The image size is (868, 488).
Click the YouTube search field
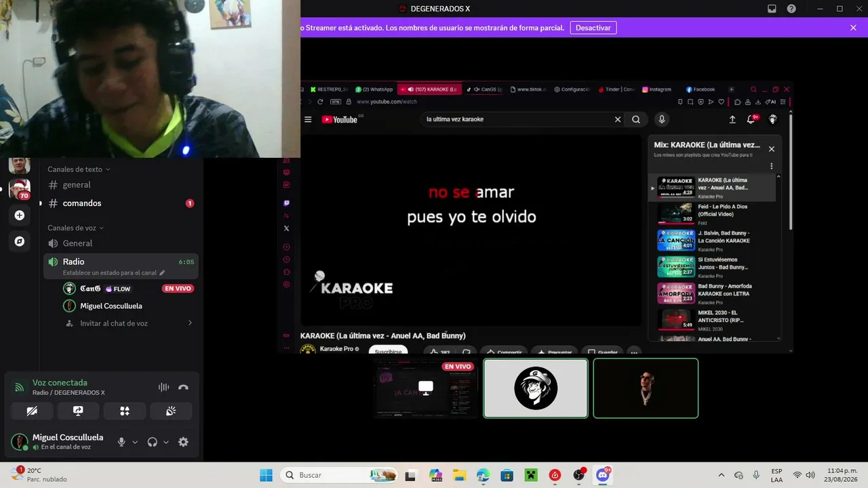click(517, 119)
